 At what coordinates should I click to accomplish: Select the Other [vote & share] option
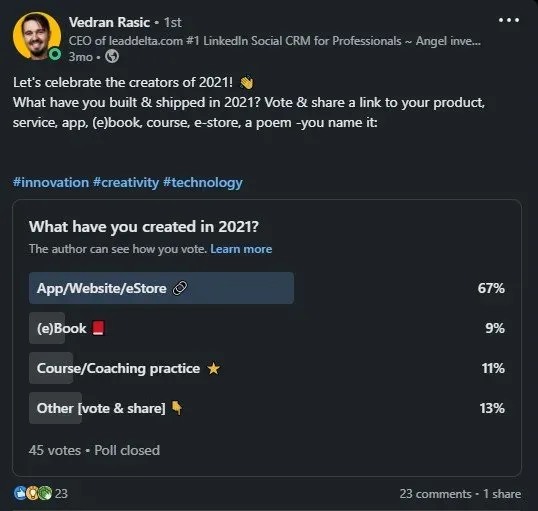(x=267, y=408)
